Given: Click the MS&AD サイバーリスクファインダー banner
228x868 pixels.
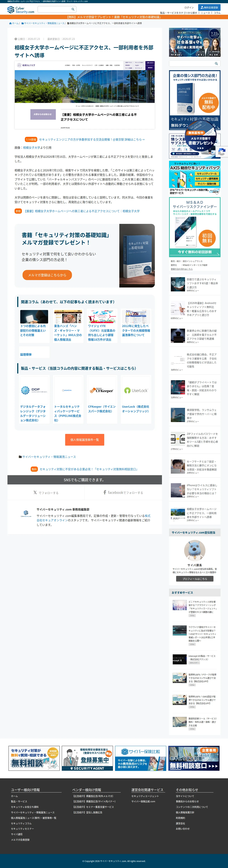Looking at the screenshot, I should (195, 227).
